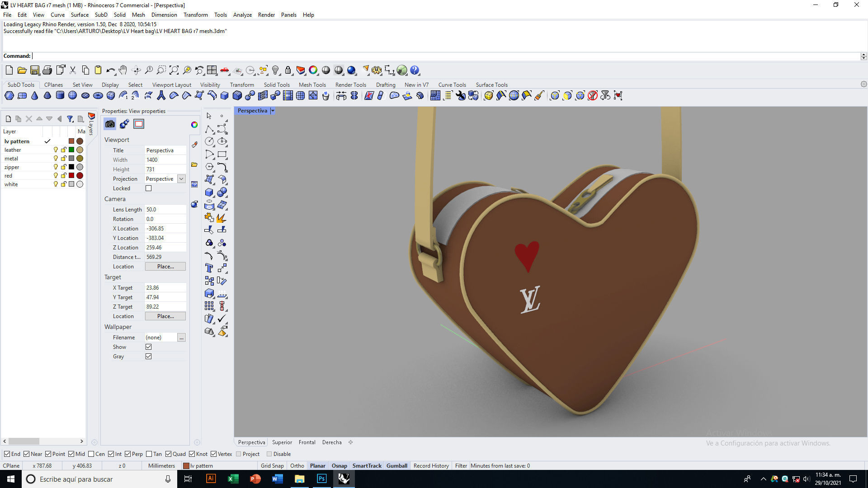Image resolution: width=868 pixels, height=488 pixels.
Task: Save the model with floppy disk icon
Action: click(x=34, y=70)
